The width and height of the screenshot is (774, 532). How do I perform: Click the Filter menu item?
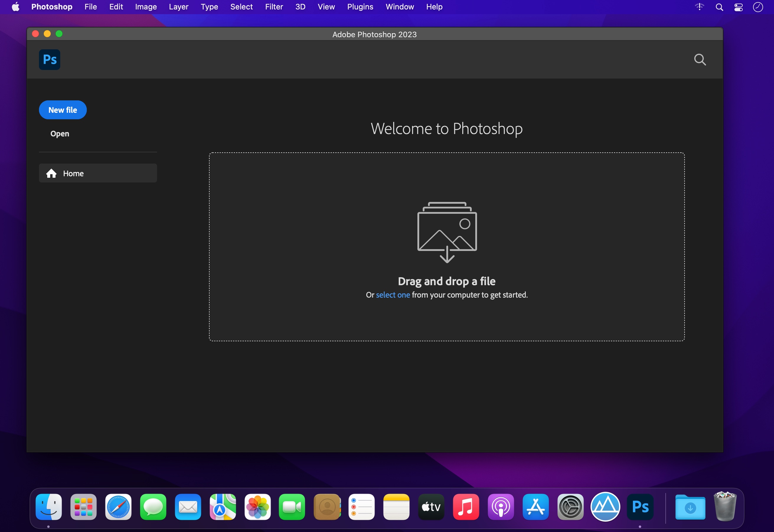click(x=273, y=6)
